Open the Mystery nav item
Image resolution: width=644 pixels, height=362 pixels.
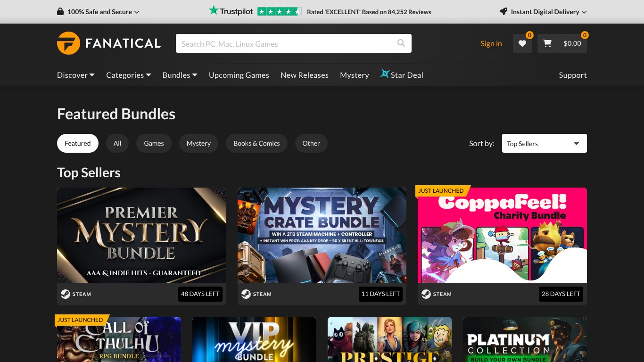pos(355,75)
